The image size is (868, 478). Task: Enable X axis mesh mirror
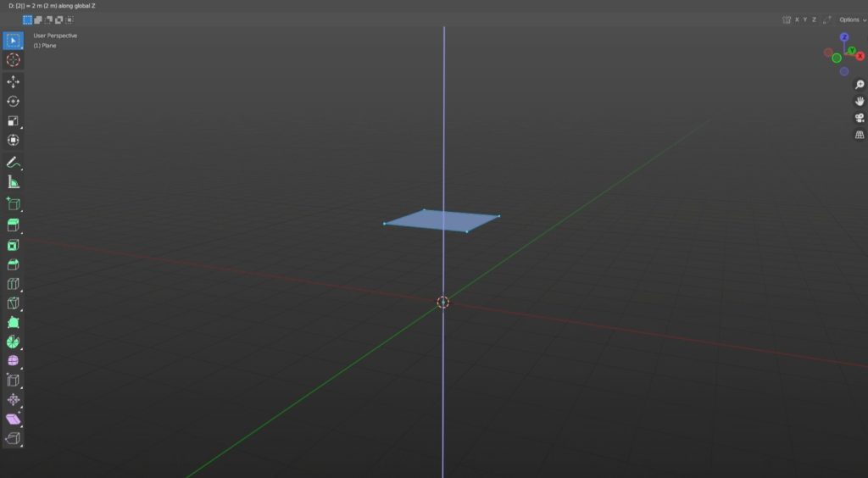(796, 19)
